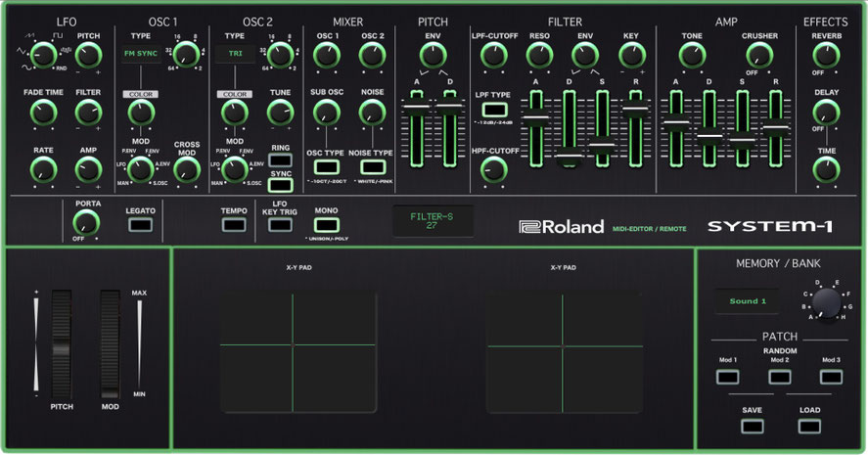Viewport: 868px width, 455px height.
Task: Click the MOD wheel
Action: (110, 343)
